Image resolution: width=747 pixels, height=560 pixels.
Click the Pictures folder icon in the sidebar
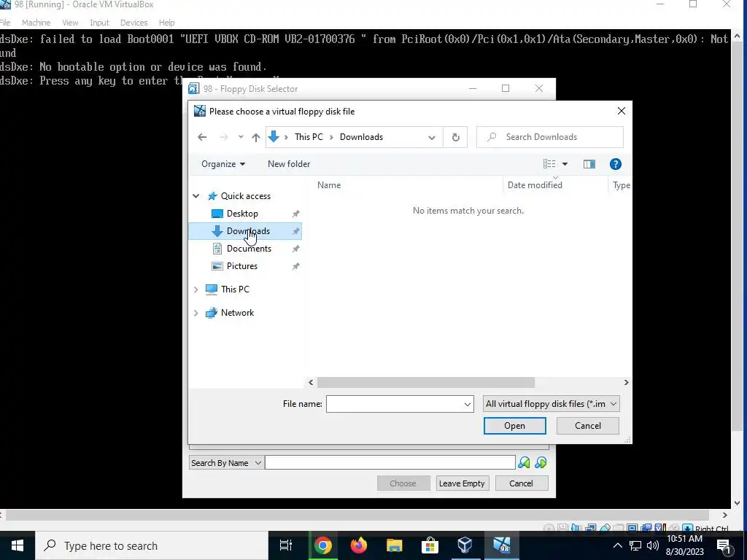click(x=217, y=266)
